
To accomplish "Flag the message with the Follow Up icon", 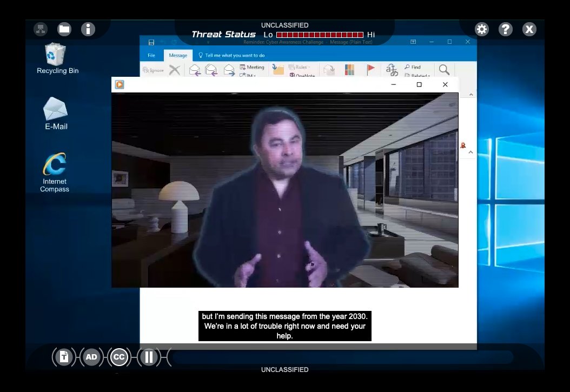I will [371, 68].
